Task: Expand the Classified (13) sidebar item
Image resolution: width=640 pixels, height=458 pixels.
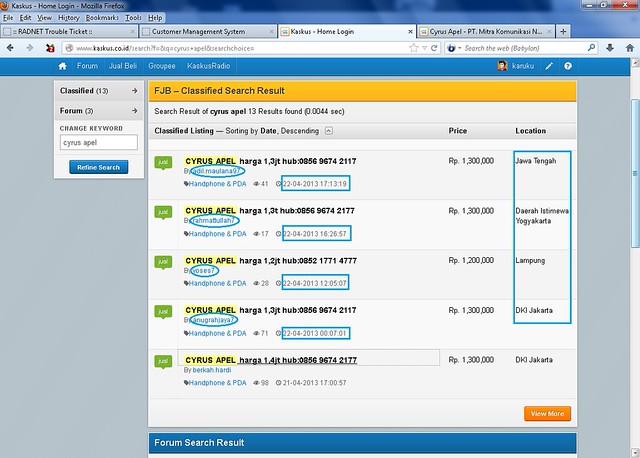Action: 98,91
